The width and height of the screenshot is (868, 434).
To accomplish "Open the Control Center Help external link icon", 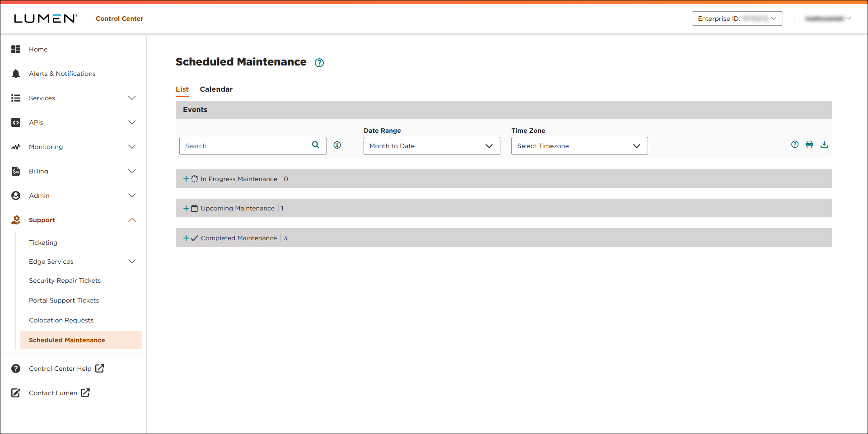I will pyautogui.click(x=100, y=368).
